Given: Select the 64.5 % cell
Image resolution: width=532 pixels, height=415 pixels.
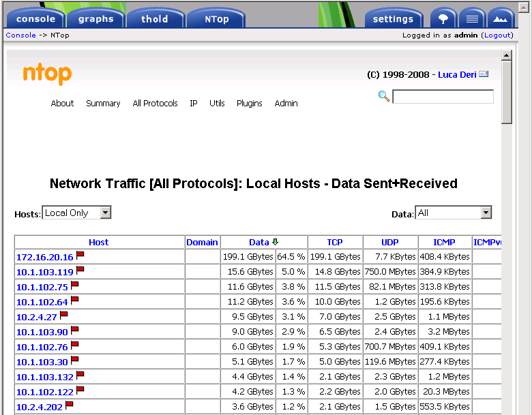Looking at the screenshot, I should click(x=291, y=257).
